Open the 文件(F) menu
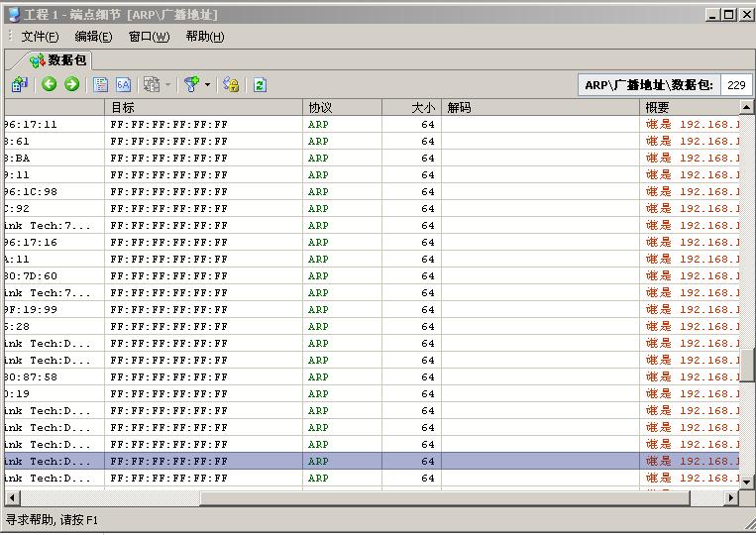This screenshot has height=535, width=756. (40, 37)
